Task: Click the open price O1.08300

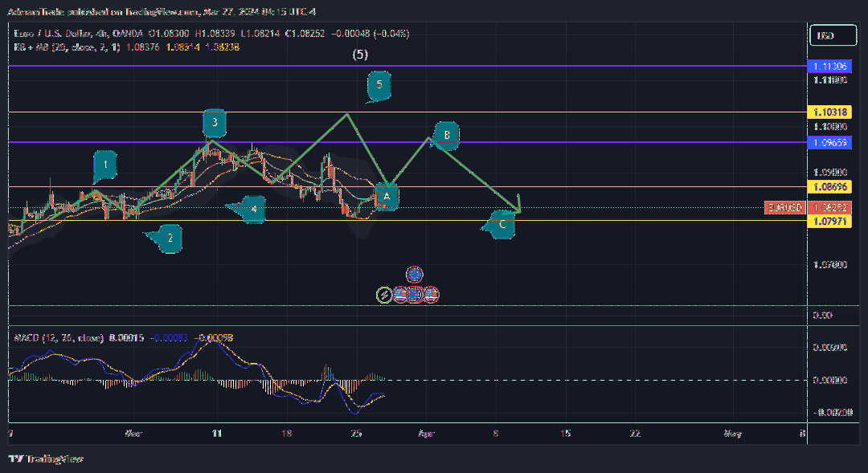Action: tap(169, 34)
